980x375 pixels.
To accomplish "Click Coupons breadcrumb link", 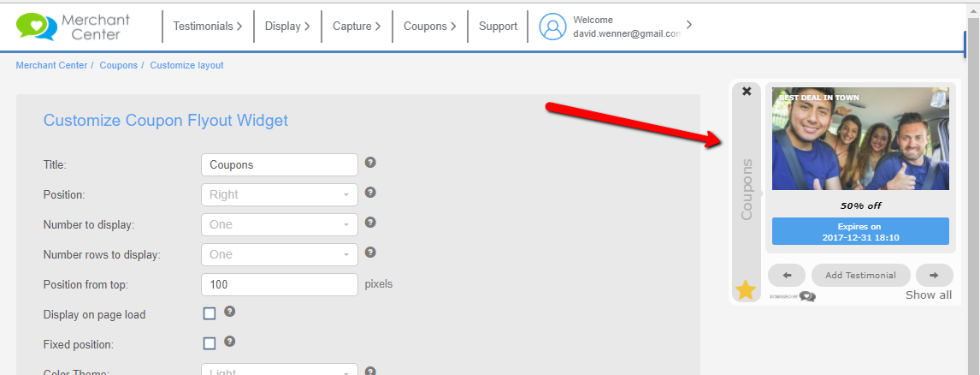I will (119, 65).
